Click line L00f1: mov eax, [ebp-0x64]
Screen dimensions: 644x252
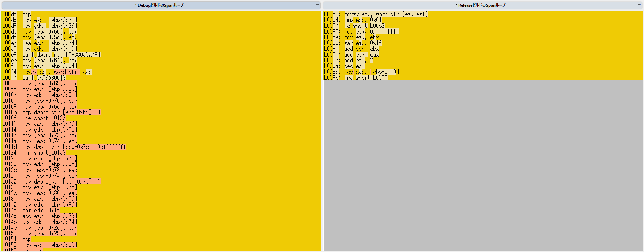pyautogui.click(x=40, y=66)
